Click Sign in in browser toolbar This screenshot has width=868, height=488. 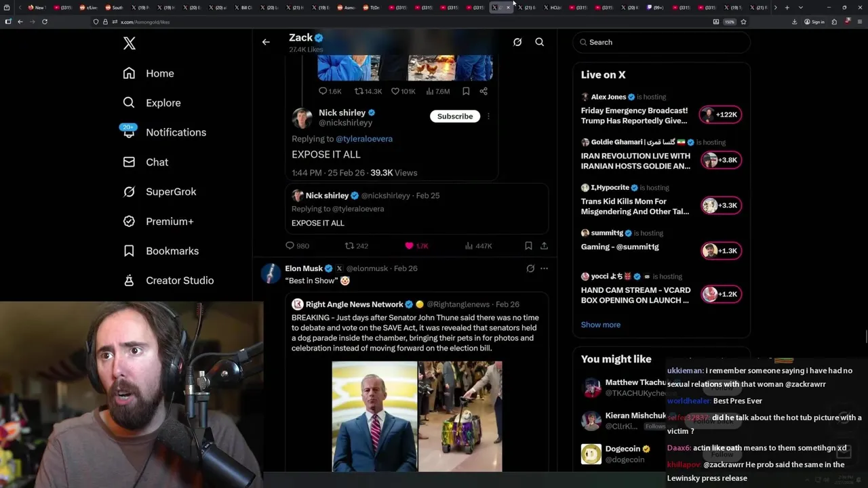814,22
